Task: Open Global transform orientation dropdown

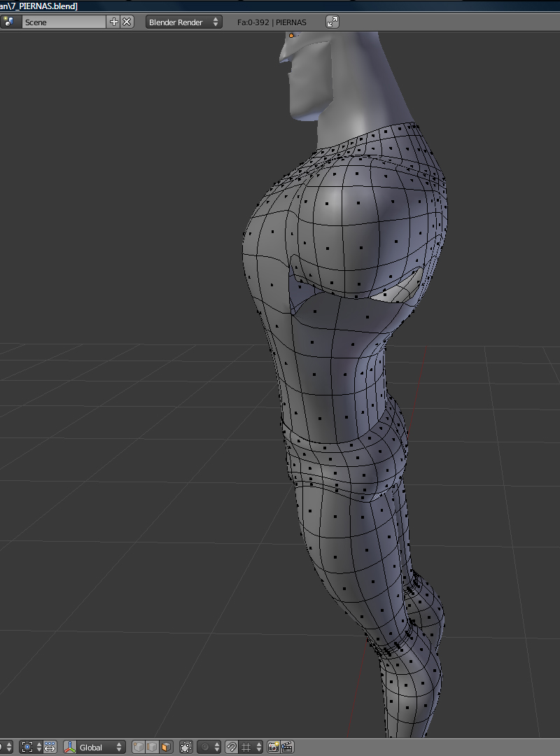Action: click(101, 748)
